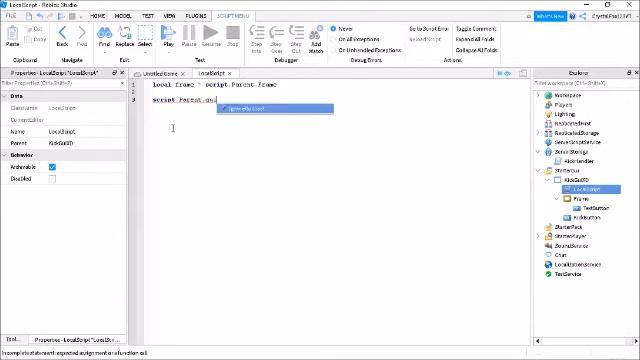This screenshot has width=640, height=360.
Task: Click the Replace icon
Action: [x=124, y=33]
